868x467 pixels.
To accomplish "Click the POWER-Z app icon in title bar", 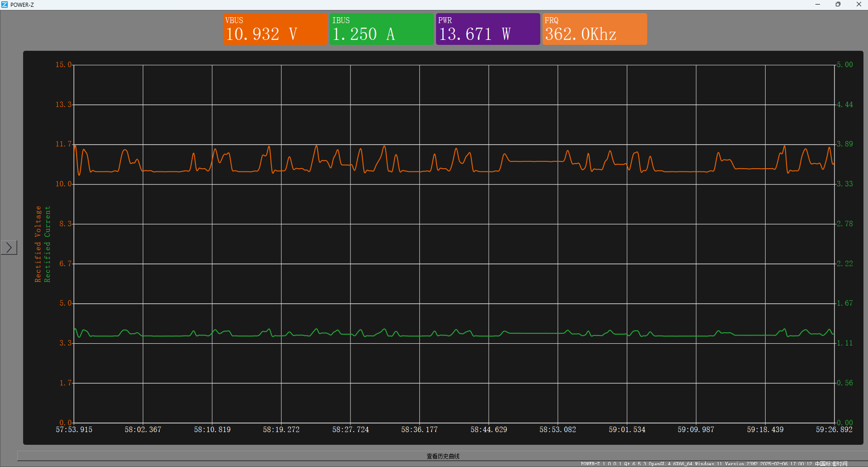I will coord(5,5).
